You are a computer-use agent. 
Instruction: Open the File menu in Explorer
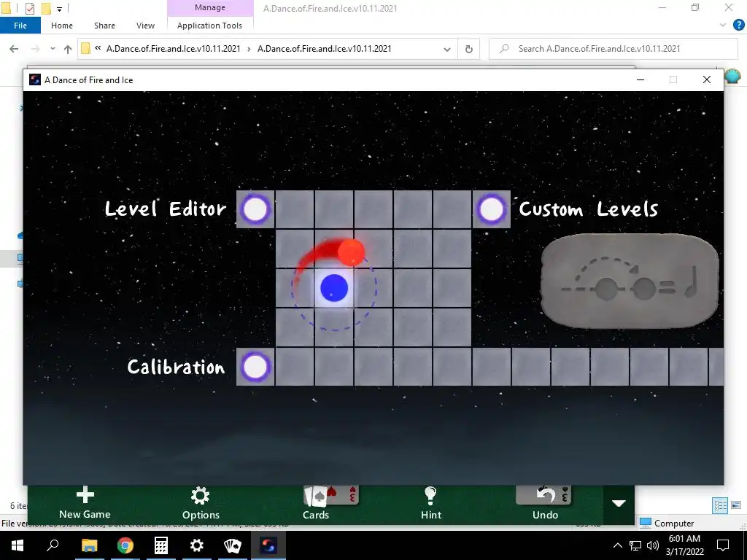click(20, 26)
